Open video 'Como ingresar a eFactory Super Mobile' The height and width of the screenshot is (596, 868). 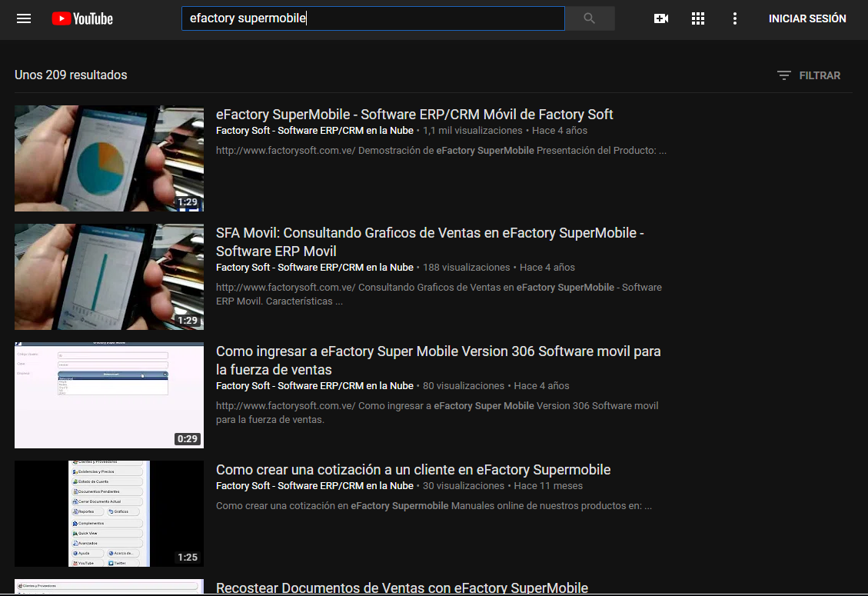pyautogui.click(x=438, y=361)
